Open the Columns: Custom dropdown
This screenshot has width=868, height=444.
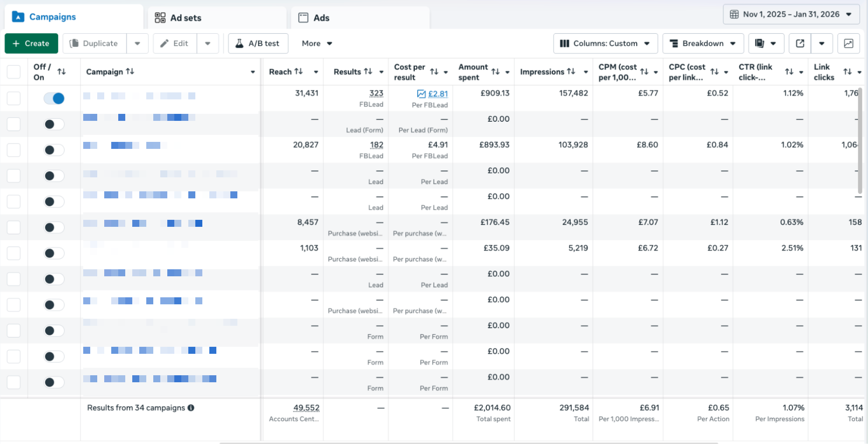605,43
